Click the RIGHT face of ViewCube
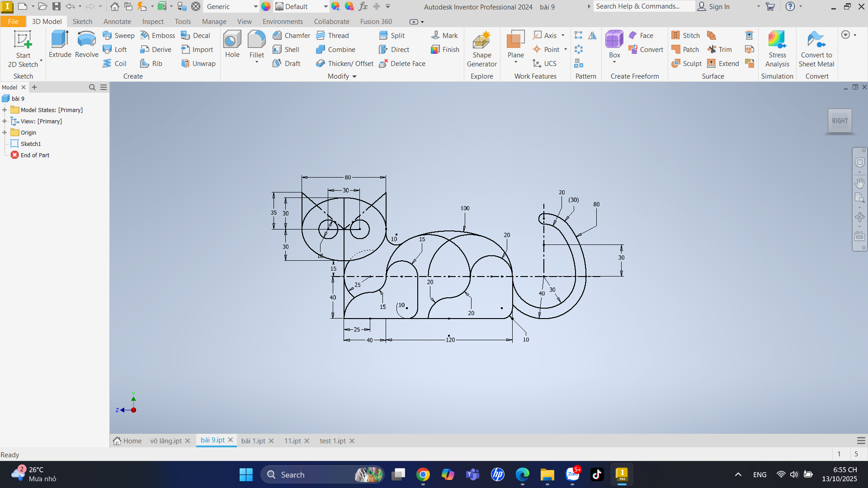The width and height of the screenshot is (868, 488). [840, 121]
